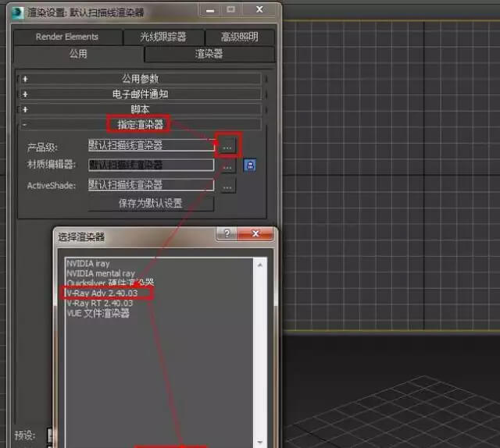Screen dimensions: 500x448
Task: Close the 渲染设置 window
Action: click(x=259, y=10)
